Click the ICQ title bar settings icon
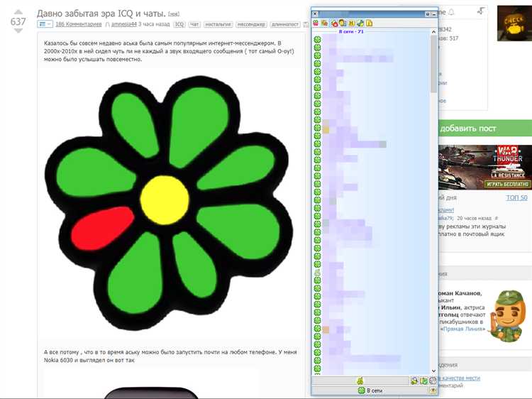This screenshot has width=532, height=399. (428, 14)
